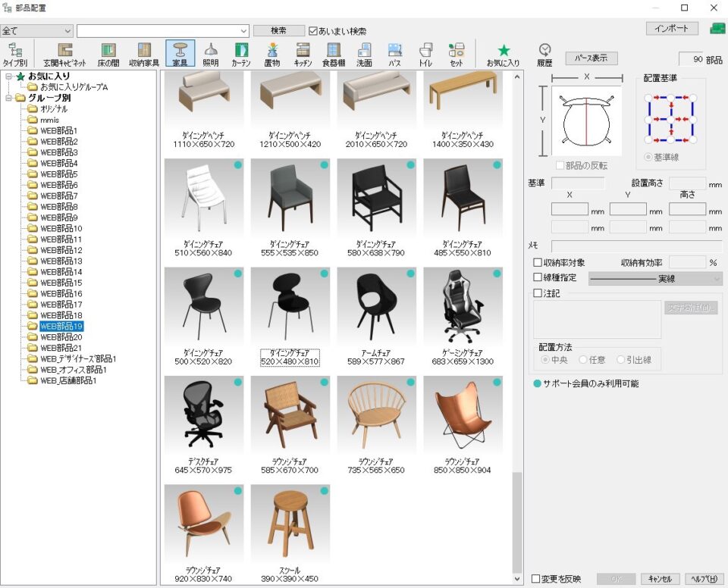Collapse the グループ別 tree node
Screen dimensions: 728x588
tap(8, 98)
